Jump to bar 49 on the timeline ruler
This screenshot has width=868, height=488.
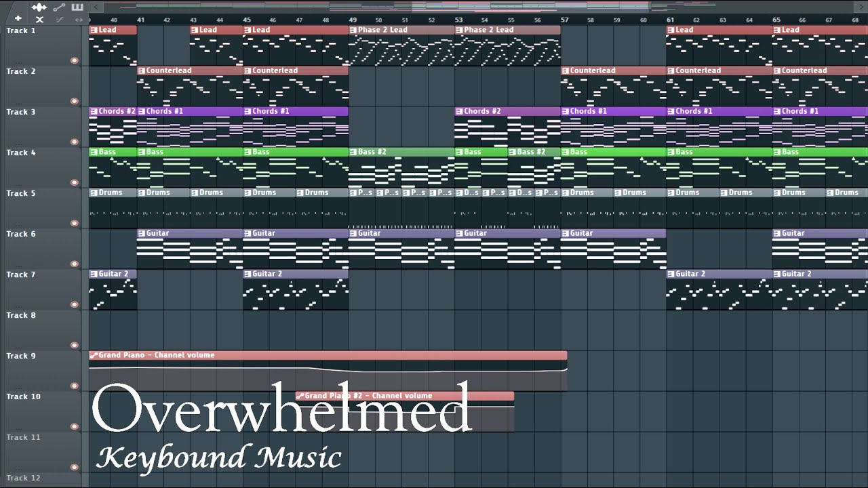point(353,20)
